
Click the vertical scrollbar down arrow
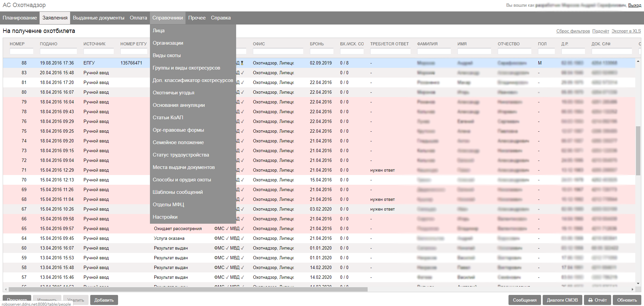click(x=638, y=284)
